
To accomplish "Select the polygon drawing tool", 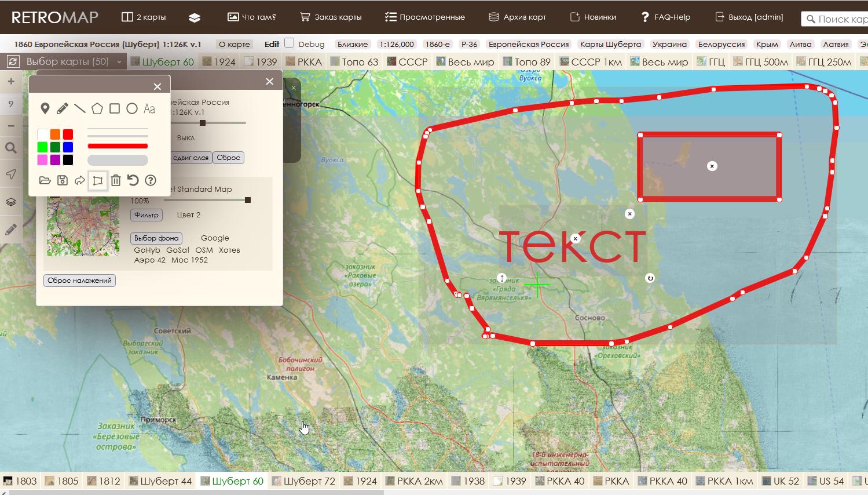I will [x=97, y=108].
